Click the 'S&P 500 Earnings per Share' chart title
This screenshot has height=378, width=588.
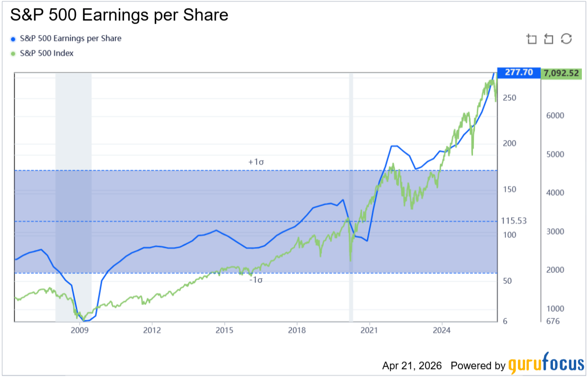[119, 15]
